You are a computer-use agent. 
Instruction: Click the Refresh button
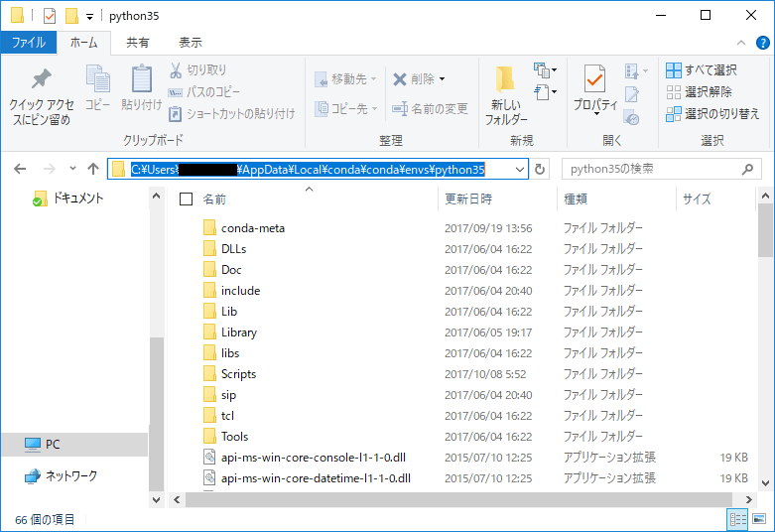(540, 169)
